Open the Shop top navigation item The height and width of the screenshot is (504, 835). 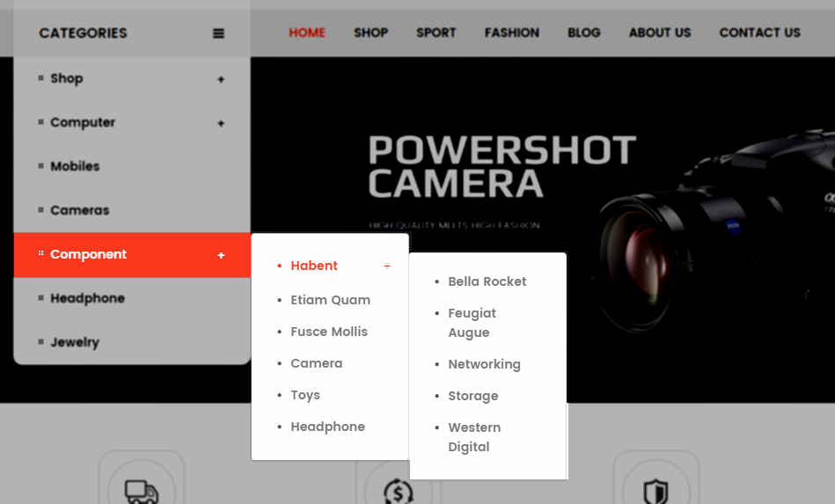click(370, 33)
